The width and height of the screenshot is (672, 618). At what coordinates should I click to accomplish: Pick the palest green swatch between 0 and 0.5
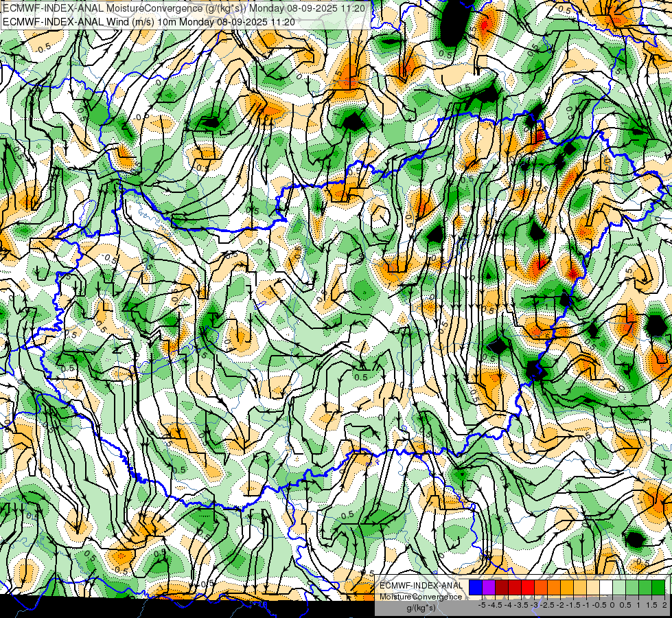[619, 588]
